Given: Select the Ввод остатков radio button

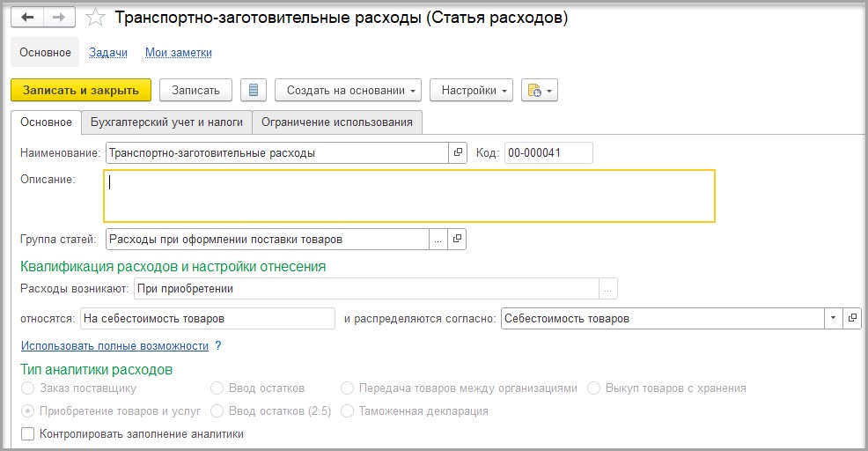Looking at the screenshot, I should [x=217, y=388].
